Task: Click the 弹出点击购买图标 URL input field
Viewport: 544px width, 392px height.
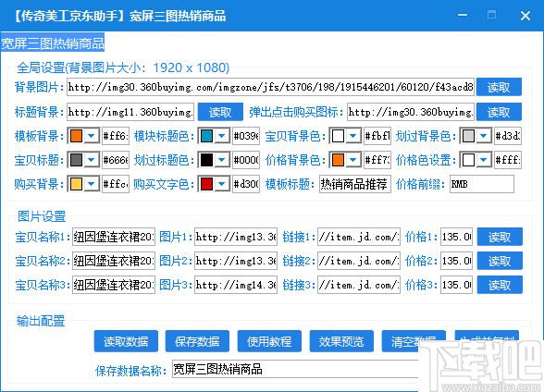Action: click(x=411, y=112)
